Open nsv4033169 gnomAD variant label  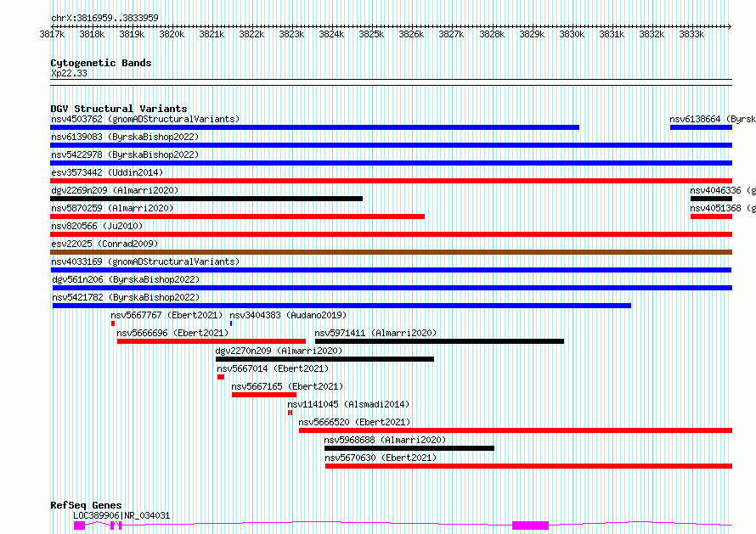(x=145, y=261)
